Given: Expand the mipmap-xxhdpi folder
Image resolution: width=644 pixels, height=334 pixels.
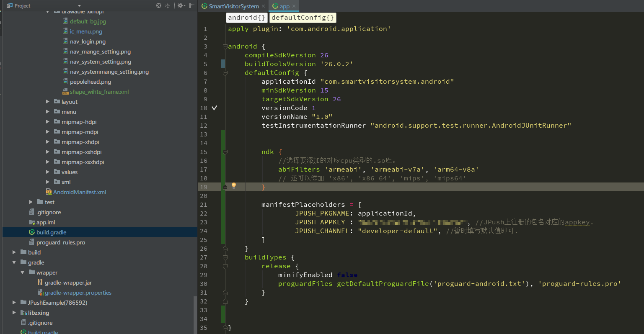Looking at the screenshot, I should tap(47, 152).
